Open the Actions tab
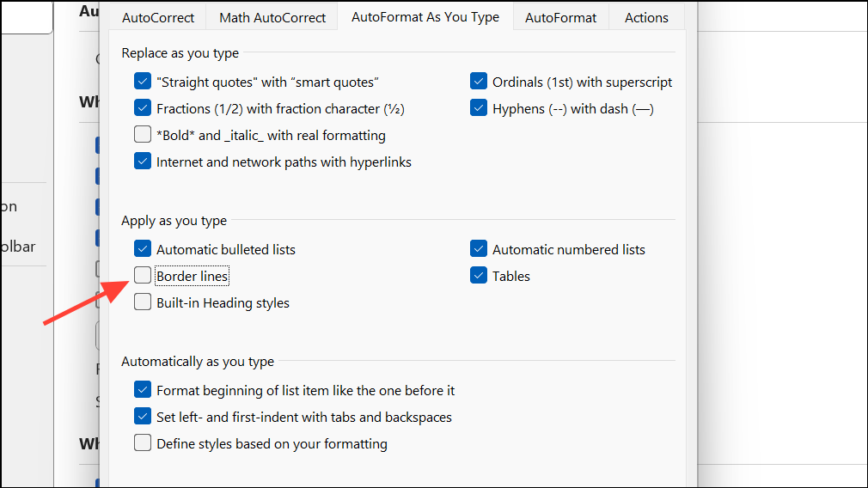Screen dimensions: 868x488 [646, 17]
